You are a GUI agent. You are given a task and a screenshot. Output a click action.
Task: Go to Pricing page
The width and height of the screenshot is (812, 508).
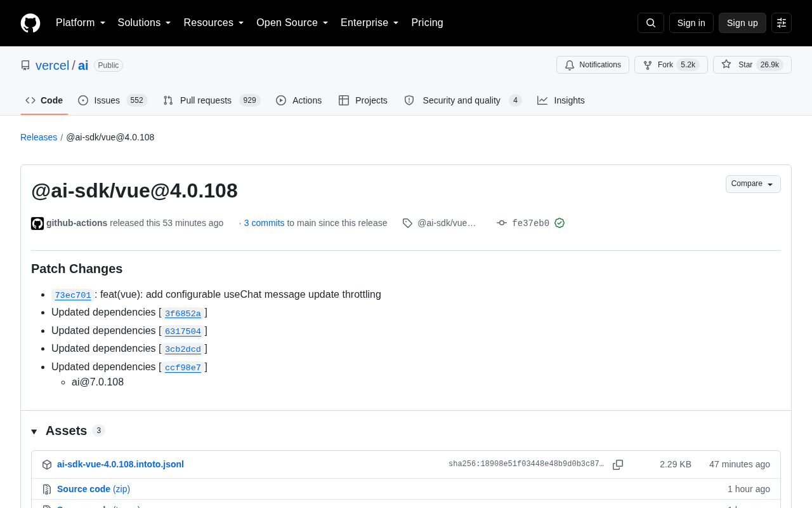pos(427,23)
